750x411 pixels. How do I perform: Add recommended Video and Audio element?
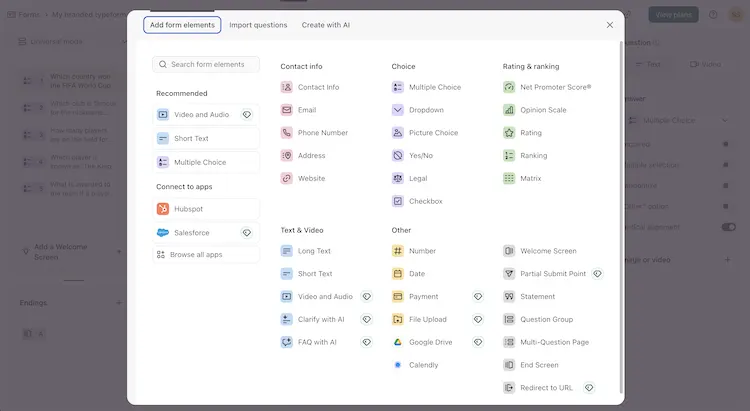tap(206, 115)
